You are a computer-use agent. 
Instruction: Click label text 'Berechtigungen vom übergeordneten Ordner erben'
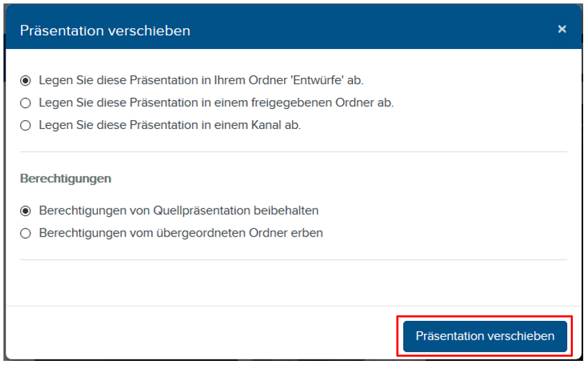(181, 233)
